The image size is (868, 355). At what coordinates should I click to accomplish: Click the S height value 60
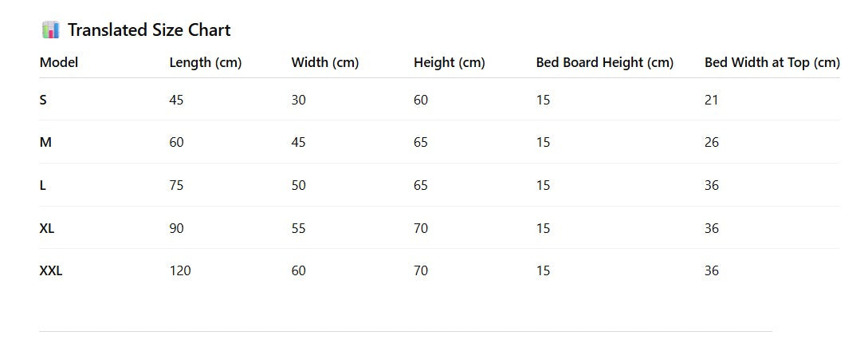[x=421, y=100]
